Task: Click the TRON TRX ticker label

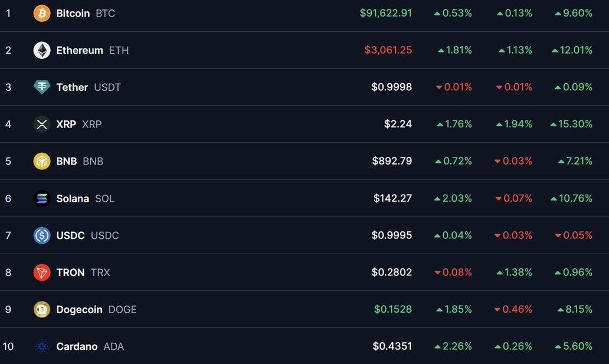Action: [x=100, y=273]
